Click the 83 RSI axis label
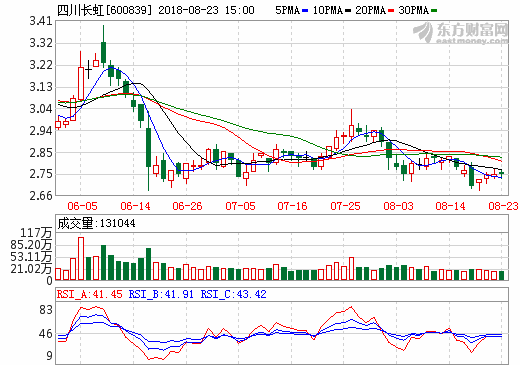The width and height of the screenshot is (520, 365). point(46,310)
